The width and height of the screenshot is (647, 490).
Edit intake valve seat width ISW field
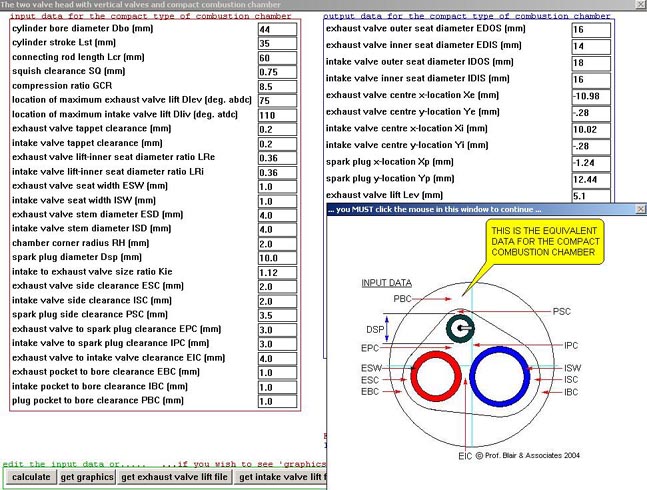pyautogui.click(x=277, y=201)
